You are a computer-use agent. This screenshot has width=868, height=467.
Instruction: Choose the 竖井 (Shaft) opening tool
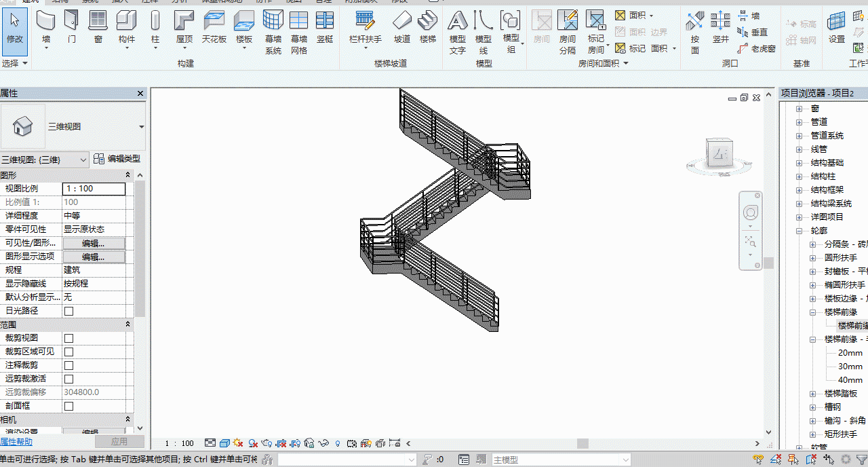[720, 28]
